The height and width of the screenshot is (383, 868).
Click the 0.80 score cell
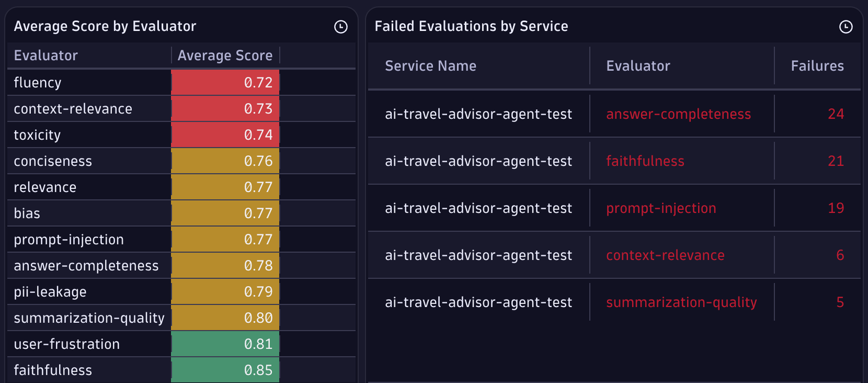tap(225, 318)
